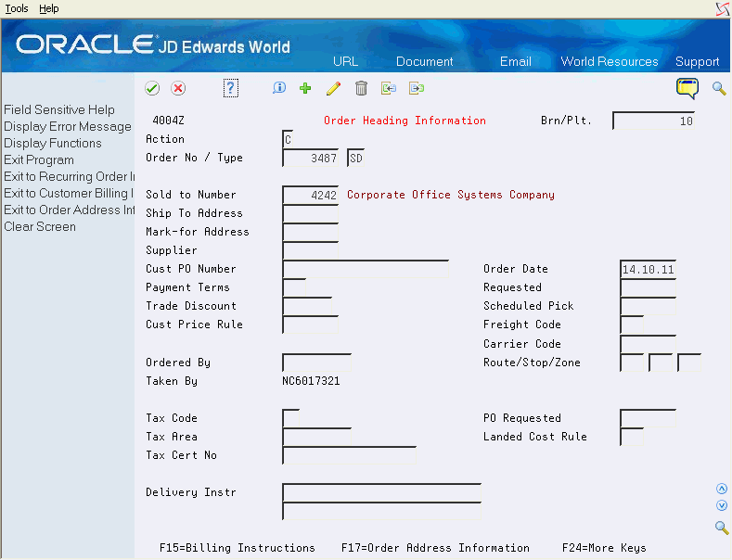
Task: Click the Carrier Code field
Action: click(x=648, y=344)
